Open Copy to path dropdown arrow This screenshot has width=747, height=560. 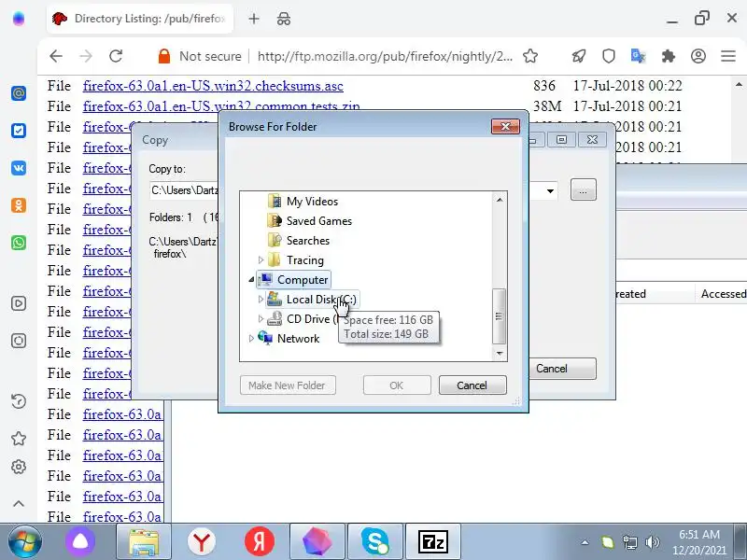click(x=550, y=190)
